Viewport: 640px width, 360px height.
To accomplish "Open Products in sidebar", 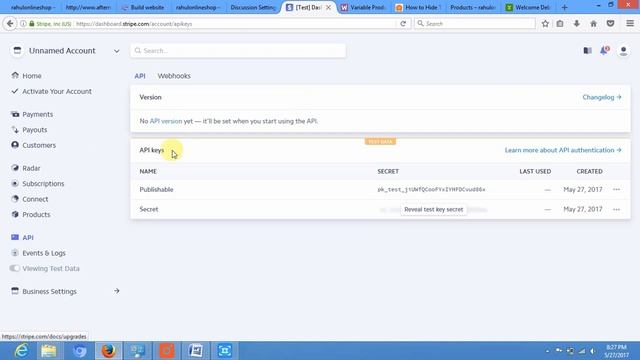I will tap(36, 215).
